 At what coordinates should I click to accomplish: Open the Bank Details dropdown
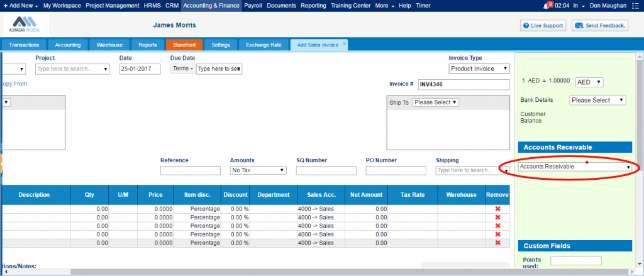(x=597, y=100)
